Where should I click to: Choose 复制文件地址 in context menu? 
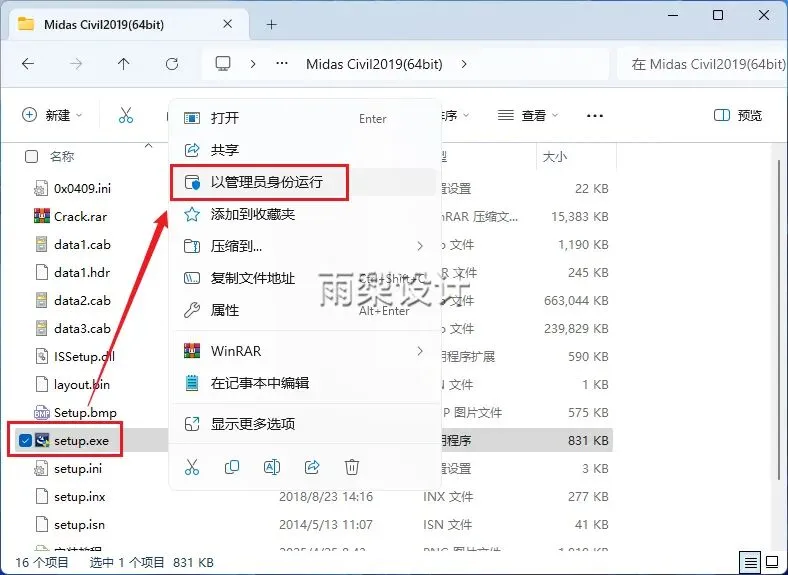pyautogui.click(x=305, y=278)
